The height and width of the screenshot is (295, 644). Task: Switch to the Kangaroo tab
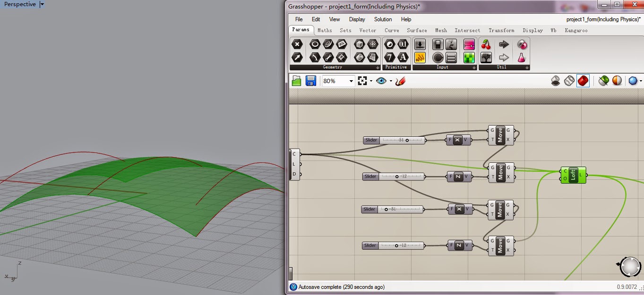(576, 30)
